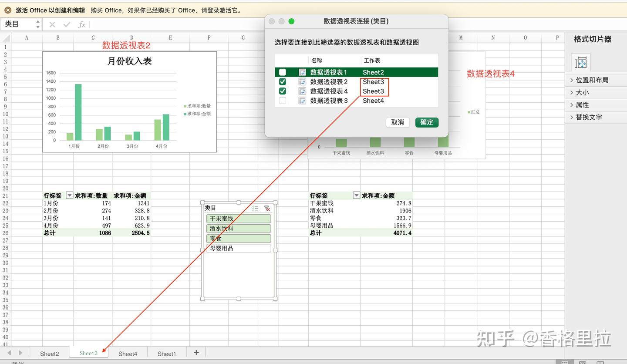Switch to the Sheet4 tab
627x364 pixels.
[x=128, y=354]
